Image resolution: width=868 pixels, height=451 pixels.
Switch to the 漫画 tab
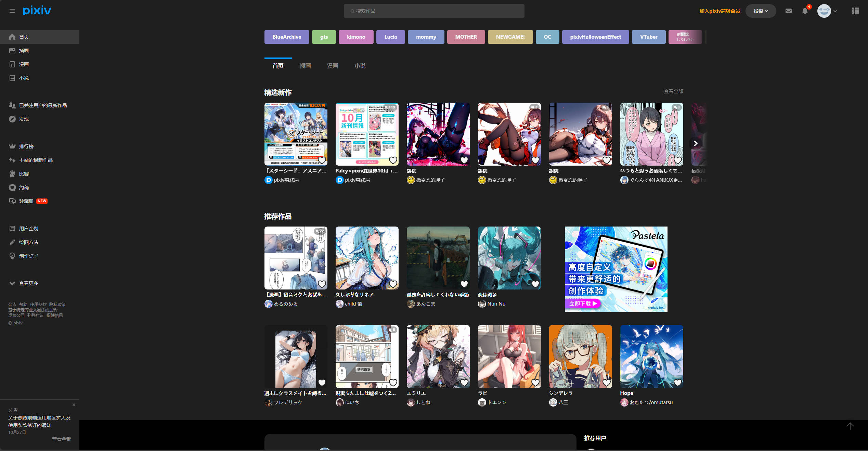tap(332, 66)
